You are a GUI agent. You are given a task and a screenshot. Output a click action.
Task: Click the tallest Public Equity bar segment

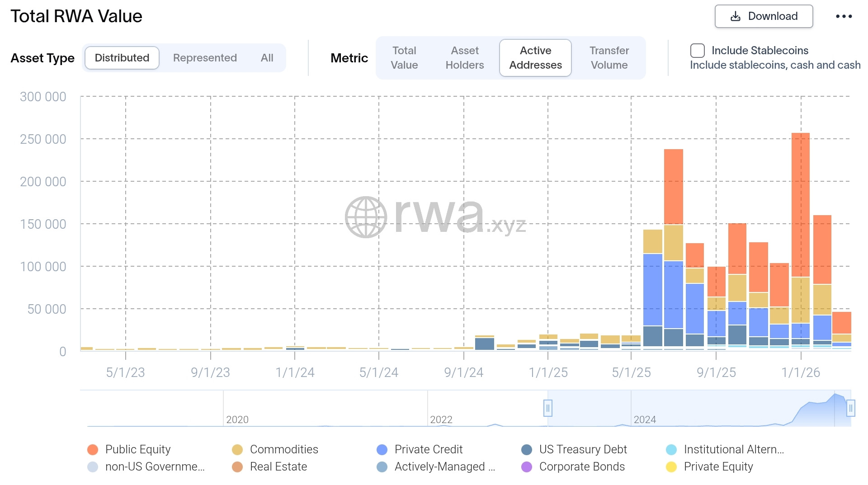point(800,204)
